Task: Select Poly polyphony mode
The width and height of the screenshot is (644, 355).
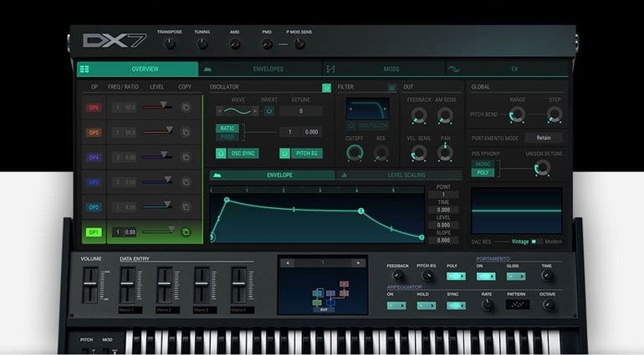Action: pos(483,173)
